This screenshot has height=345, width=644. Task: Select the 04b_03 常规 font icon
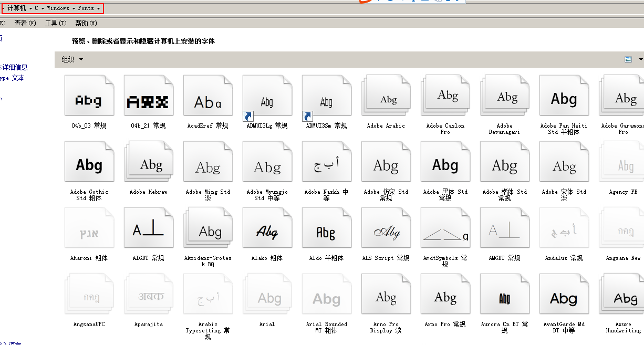tap(89, 96)
